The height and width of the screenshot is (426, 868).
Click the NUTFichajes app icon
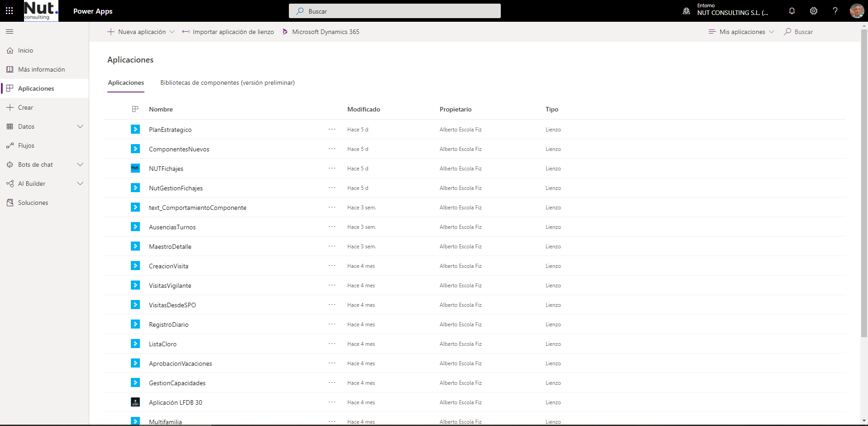[x=135, y=168]
